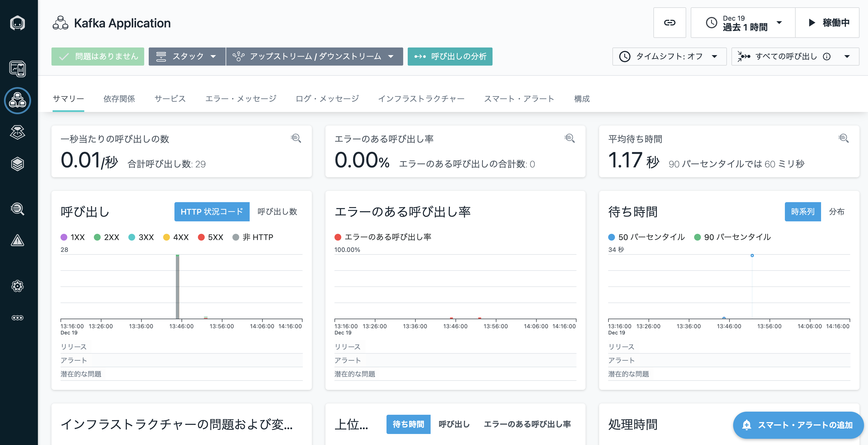Click the magnifier icon on 平均待ち時間 card
The image size is (868, 445).
(843, 138)
